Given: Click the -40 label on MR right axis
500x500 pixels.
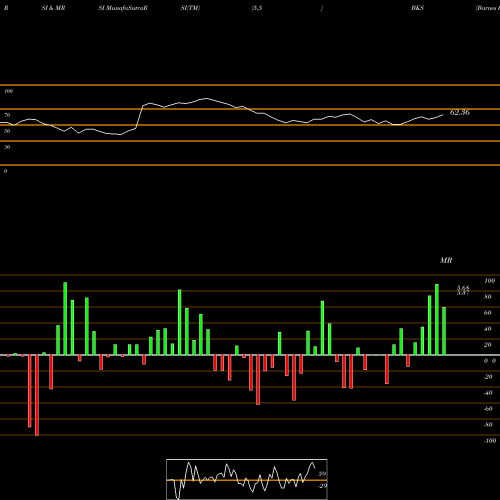Looking at the screenshot, I should pos(488,393).
